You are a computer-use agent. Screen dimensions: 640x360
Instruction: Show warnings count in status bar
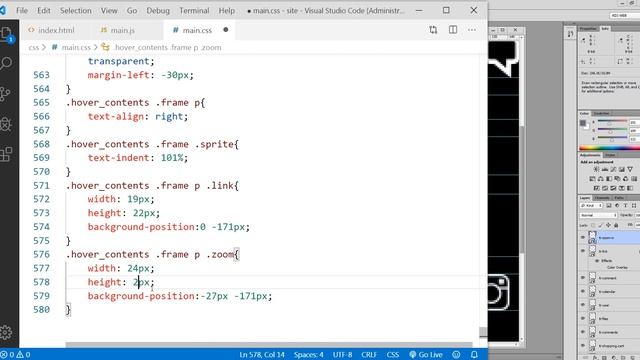coord(23,354)
